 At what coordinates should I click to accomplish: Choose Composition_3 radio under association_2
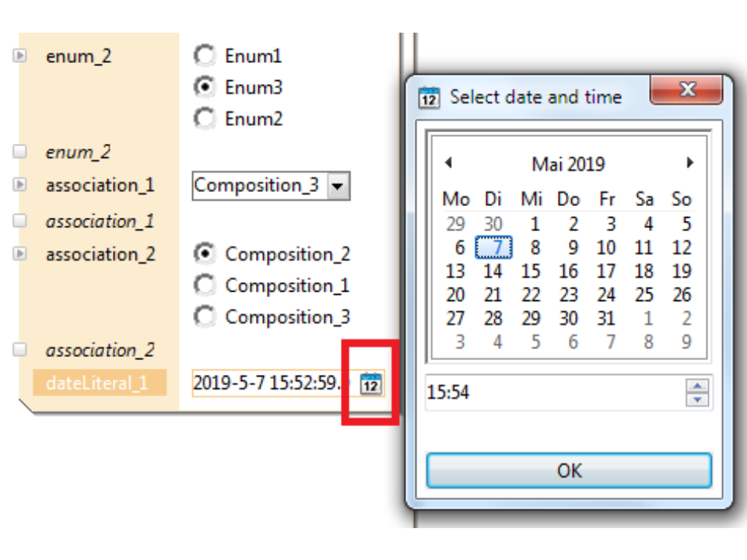[x=205, y=317]
